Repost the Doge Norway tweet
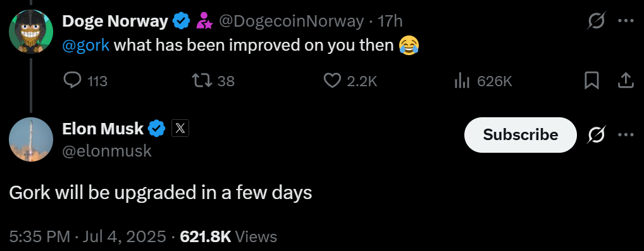Screen dimensions: 644x251 [214, 80]
